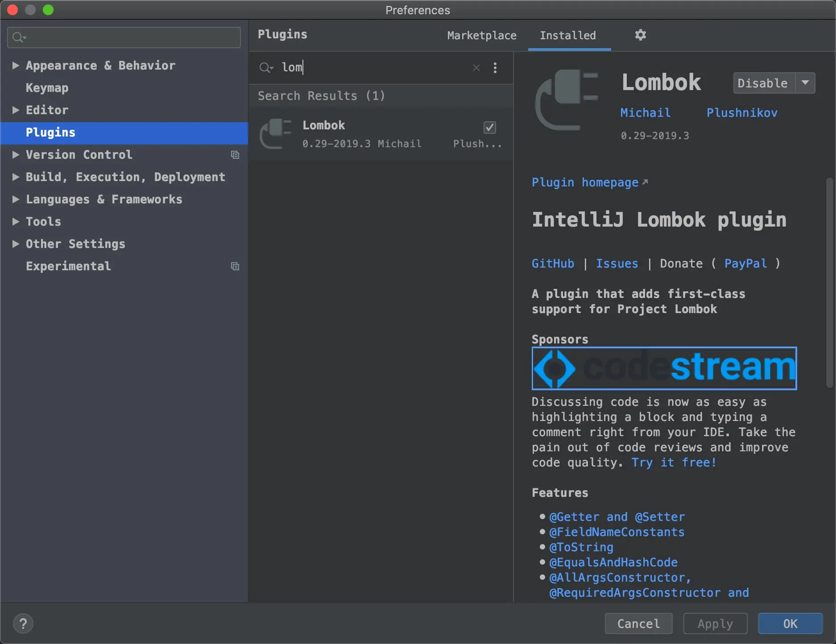This screenshot has height=644, width=836.
Task: Click the 'IntelliJ Lombok plugin' heading
Action: [x=659, y=220]
